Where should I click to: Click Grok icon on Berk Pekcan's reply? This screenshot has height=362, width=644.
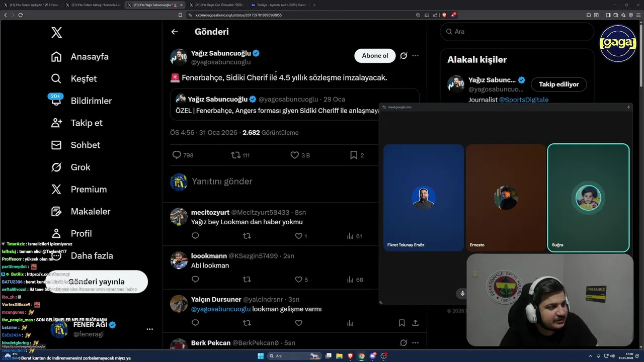pos(404,343)
